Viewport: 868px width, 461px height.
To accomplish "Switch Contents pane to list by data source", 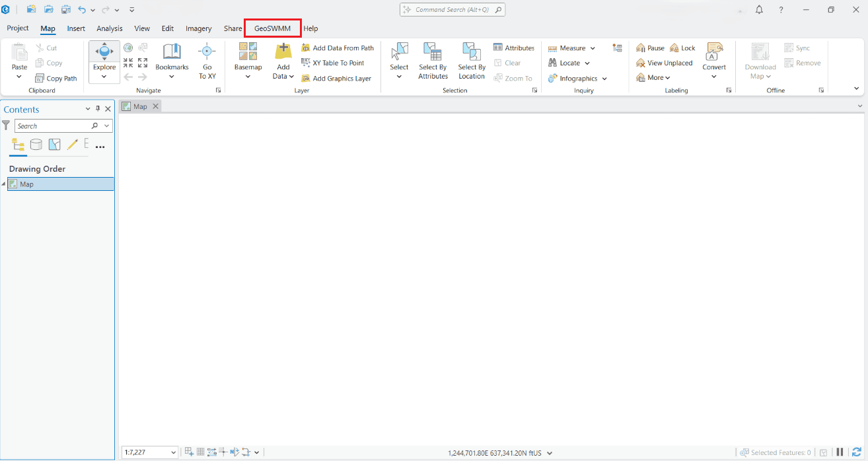I will tap(36, 144).
